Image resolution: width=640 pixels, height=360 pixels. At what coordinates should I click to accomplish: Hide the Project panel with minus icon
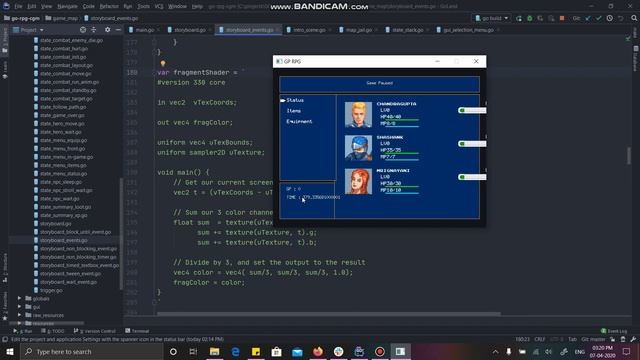(x=118, y=30)
